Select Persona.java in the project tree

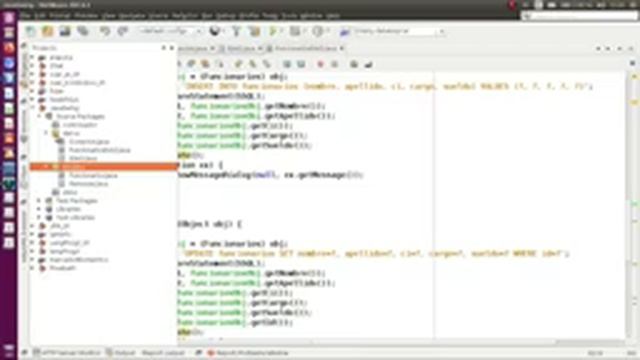89,184
